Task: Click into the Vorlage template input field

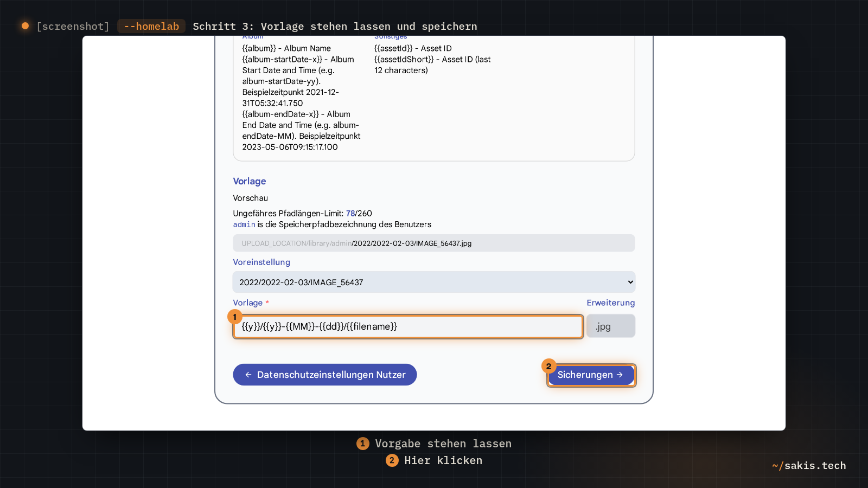Action: 408,326
